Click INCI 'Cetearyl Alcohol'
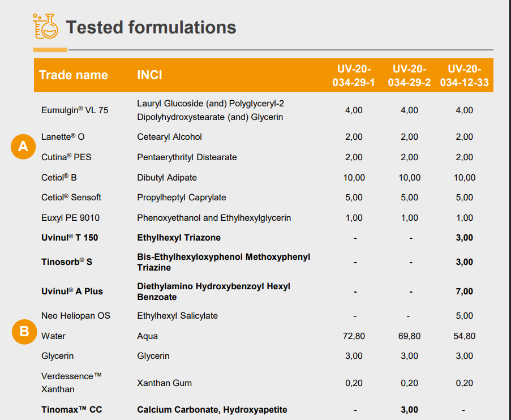 tap(169, 136)
